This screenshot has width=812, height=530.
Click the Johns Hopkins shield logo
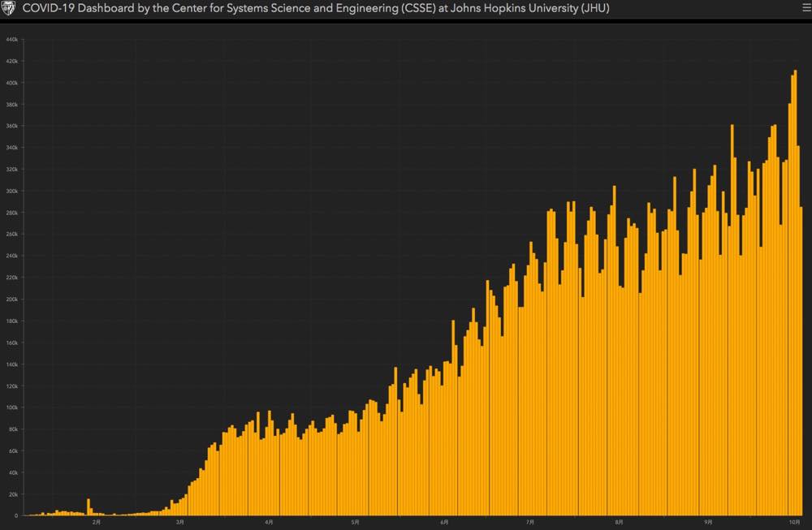tap(8, 8)
